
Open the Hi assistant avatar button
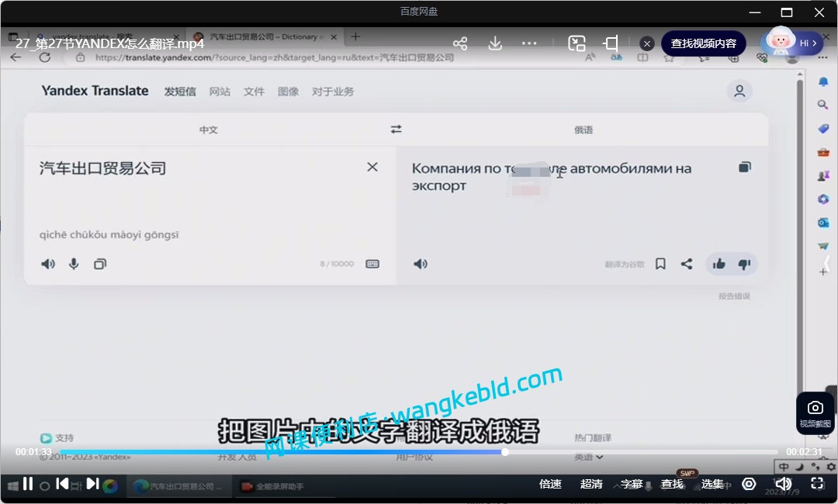(x=791, y=43)
